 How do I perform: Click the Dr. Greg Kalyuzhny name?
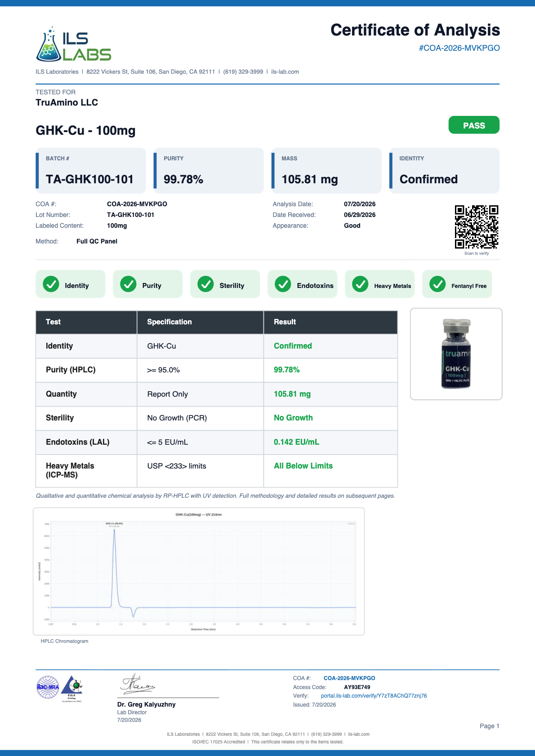click(147, 704)
